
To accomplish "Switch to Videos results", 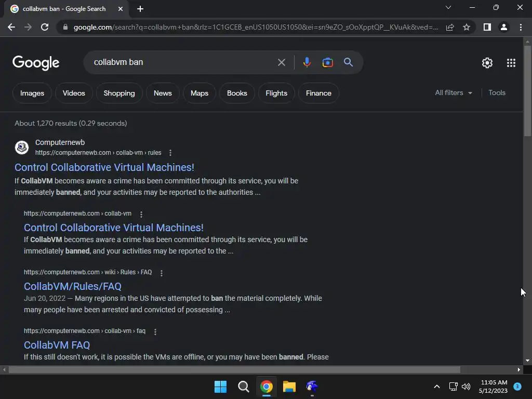I will tap(74, 93).
